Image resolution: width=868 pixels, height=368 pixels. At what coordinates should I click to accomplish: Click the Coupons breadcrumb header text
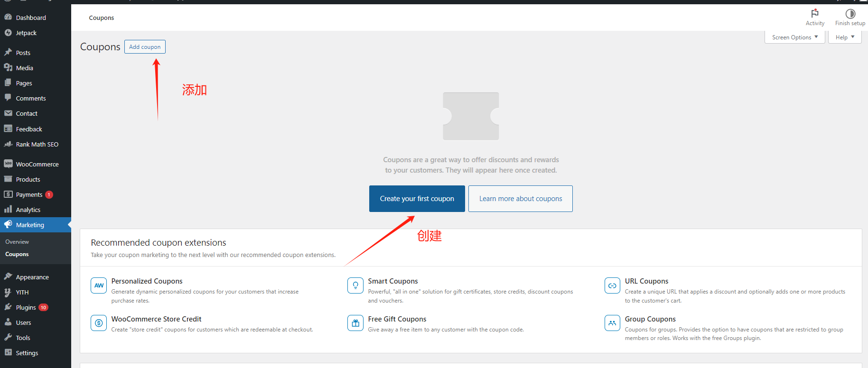(x=102, y=18)
